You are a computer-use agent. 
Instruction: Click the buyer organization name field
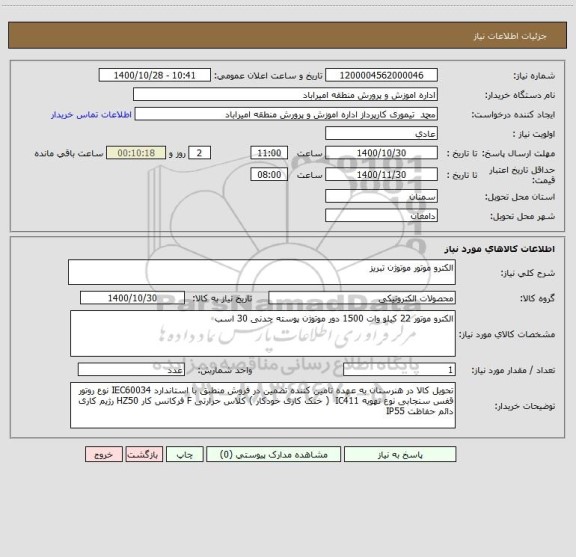pyautogui.click(x=285, y=95)
